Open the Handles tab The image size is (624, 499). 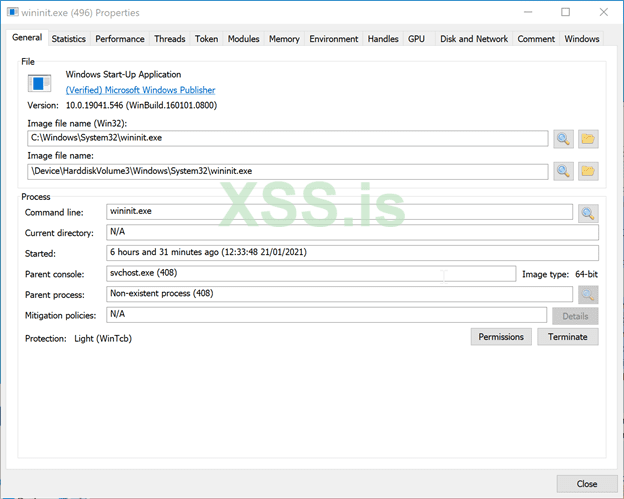pyautogui.click(x=383, y=39)
